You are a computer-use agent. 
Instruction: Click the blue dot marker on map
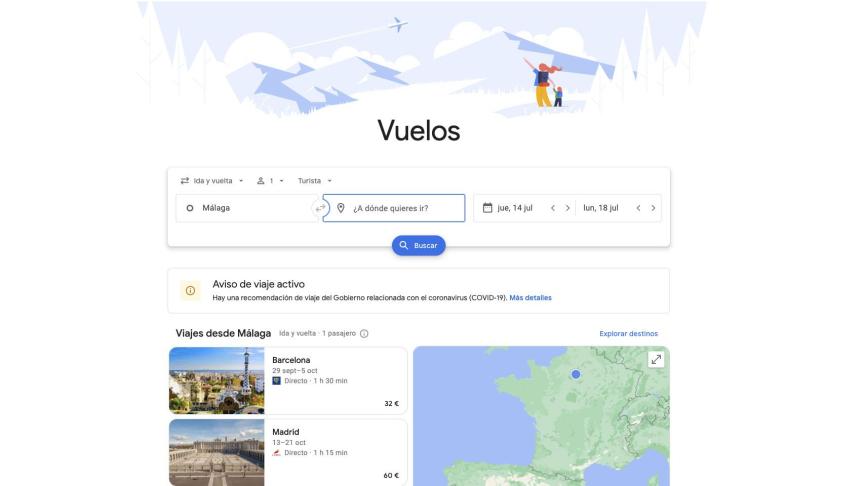(x=576, y=374)
